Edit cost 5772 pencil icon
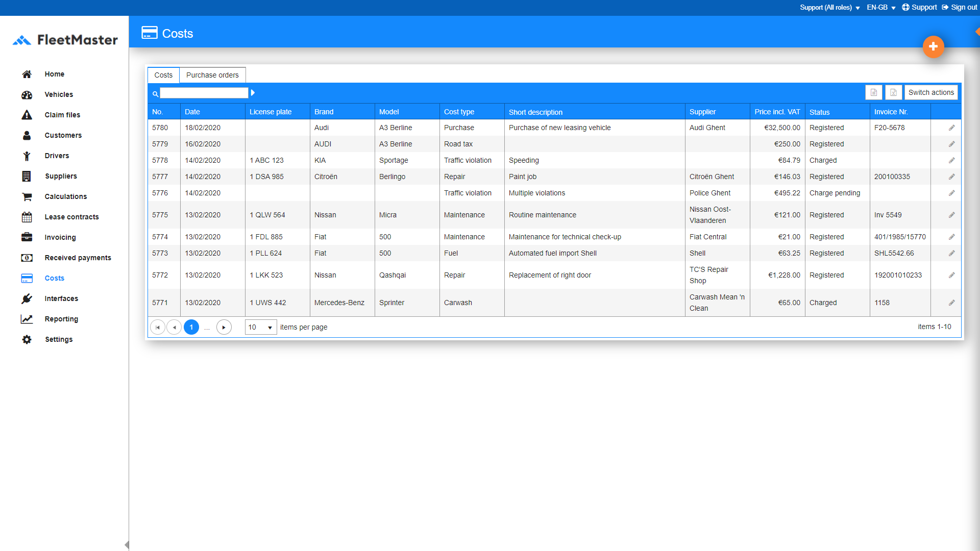980x551 pixels. [x=951, y=275]
